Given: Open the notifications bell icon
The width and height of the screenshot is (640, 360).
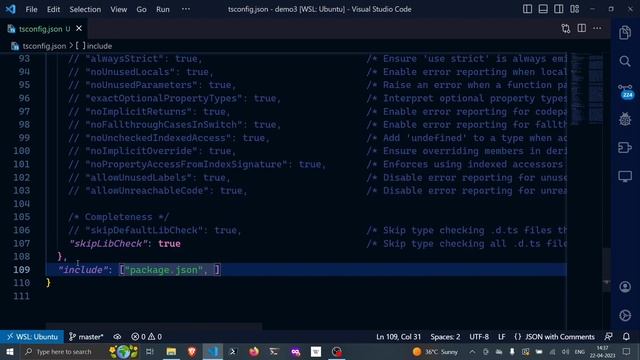Looking at the screenshot, I should (x=626, y=337).
